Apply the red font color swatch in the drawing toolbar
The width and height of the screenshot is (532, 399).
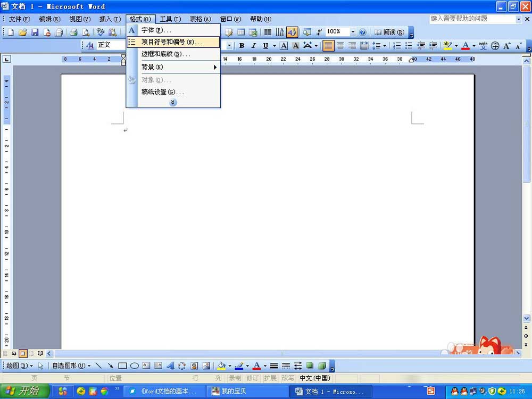click(256, 366)
